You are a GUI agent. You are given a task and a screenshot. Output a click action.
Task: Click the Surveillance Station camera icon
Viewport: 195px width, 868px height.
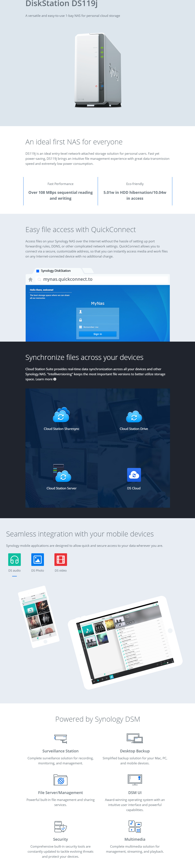(x=61, y=739)
